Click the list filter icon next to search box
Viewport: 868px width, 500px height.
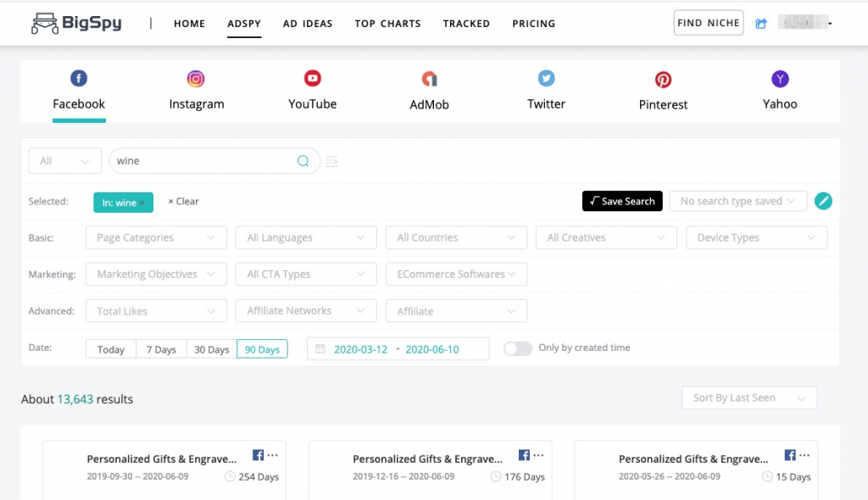331,161
